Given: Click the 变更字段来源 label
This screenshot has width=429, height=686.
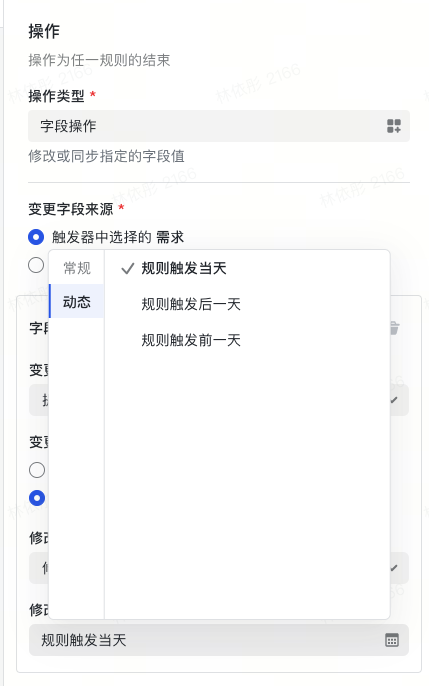Looking at the screenshot, I should pyautogui.click(x=71, y=209).
